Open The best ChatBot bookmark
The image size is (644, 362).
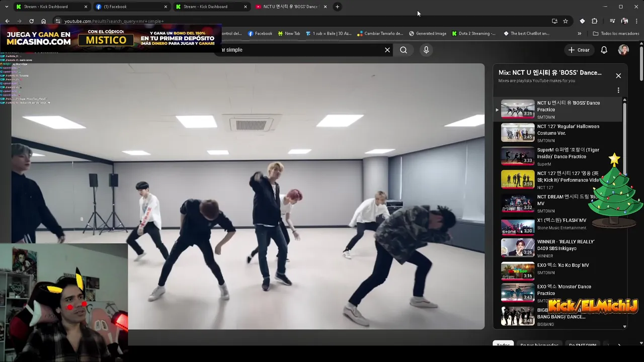[x=526, y=34]
